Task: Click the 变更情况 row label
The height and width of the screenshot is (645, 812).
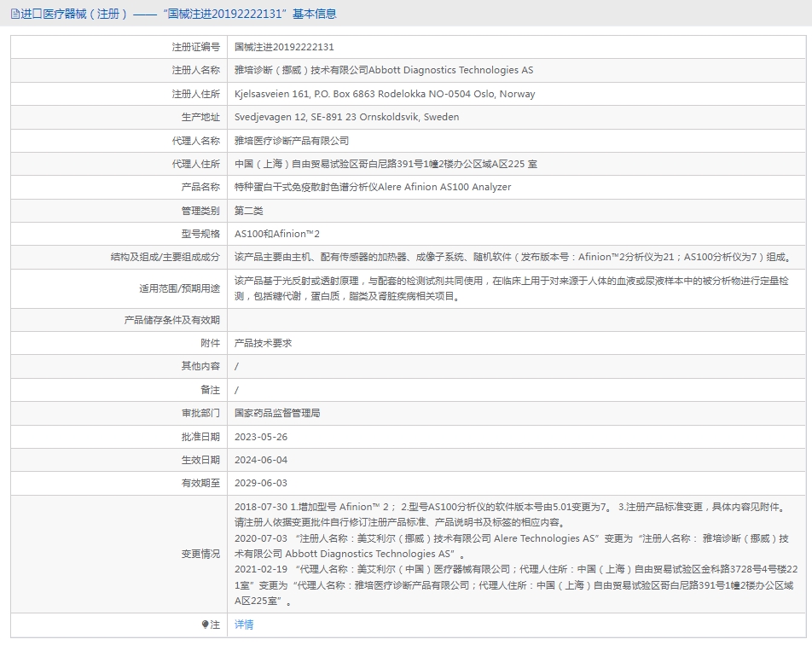Action: [200, 555]
